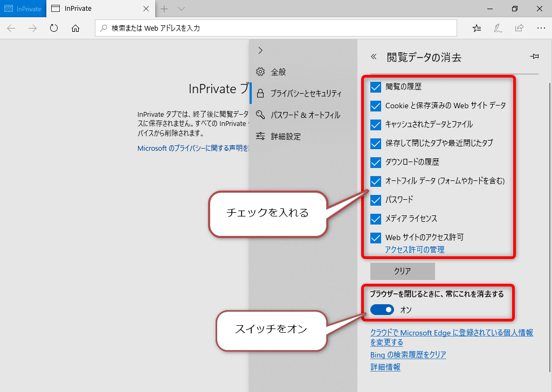
Task: Reload the page with the refresh icon
Action: coord(54,28)
